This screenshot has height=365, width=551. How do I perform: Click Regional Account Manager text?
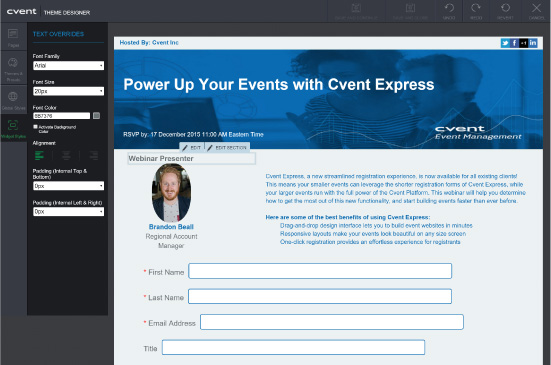(171, 241)
